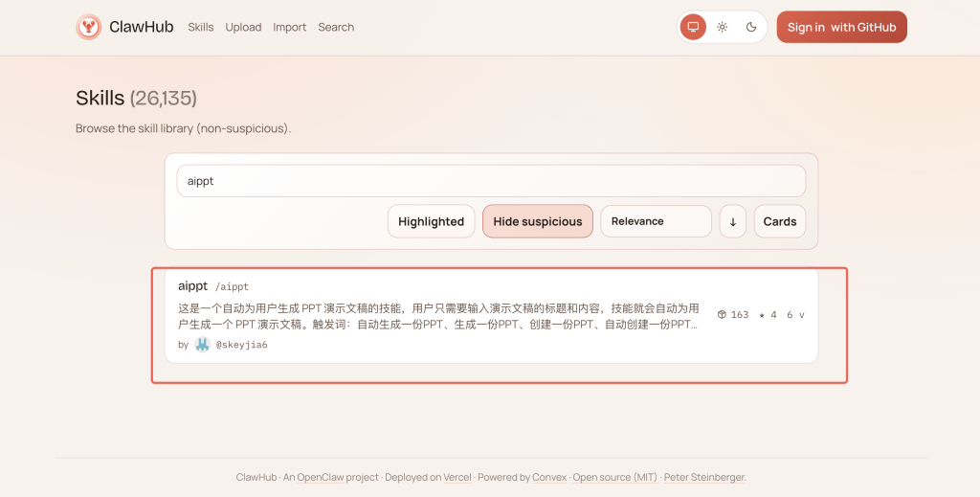Open the Relevance sort dropdown
Screen dimensions: 980x497
656,221
